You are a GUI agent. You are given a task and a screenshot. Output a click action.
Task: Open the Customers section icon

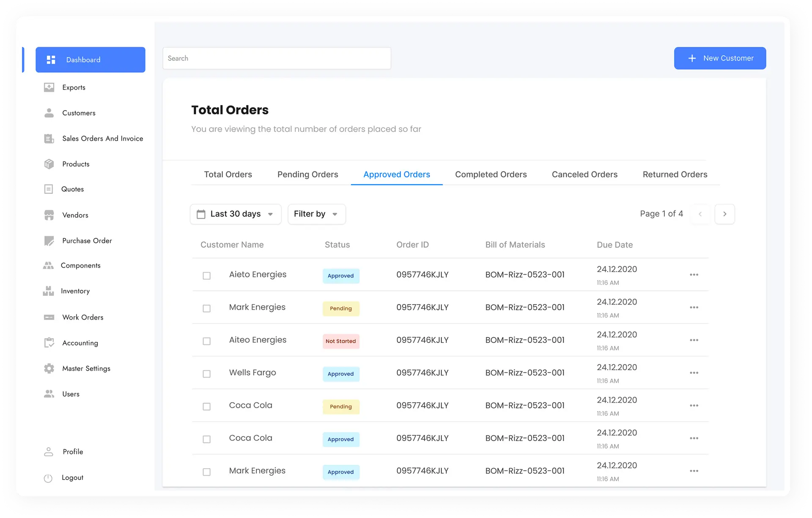coord(49,113)
